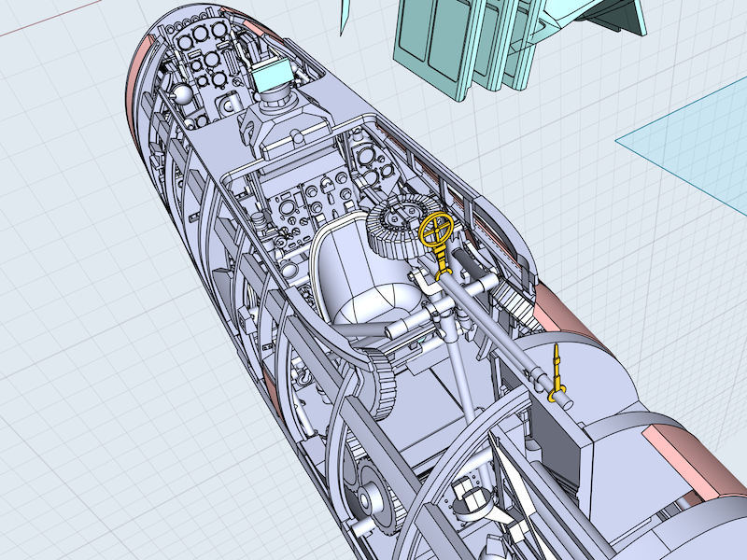The height and width of the screenshot is (560, 747).
Task: Select the yellow handwheel in the cockpit
Action: pos(435,230)
